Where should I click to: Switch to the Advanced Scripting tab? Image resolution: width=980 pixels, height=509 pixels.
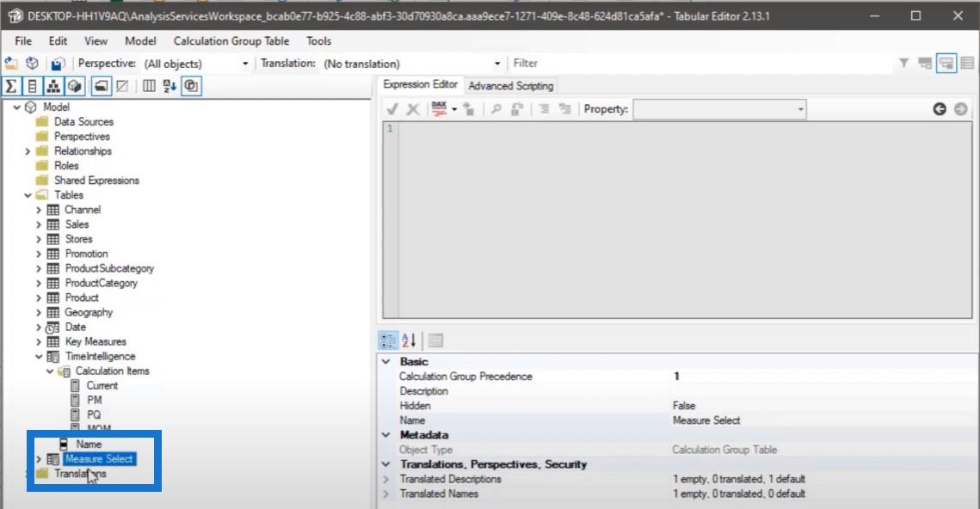pyautogui.click(x=510, y=86)
